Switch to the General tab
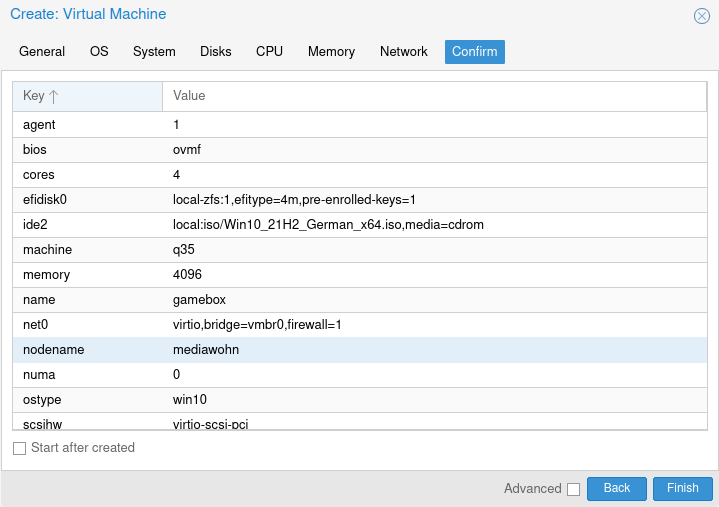The image size is (719, 507). point(42,52)
